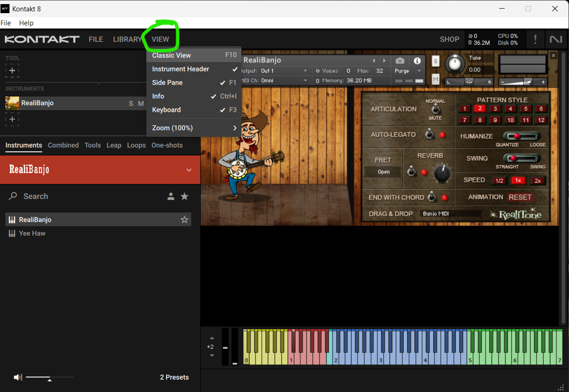Add a tool with the TOOL plus button

coord(12,71)
